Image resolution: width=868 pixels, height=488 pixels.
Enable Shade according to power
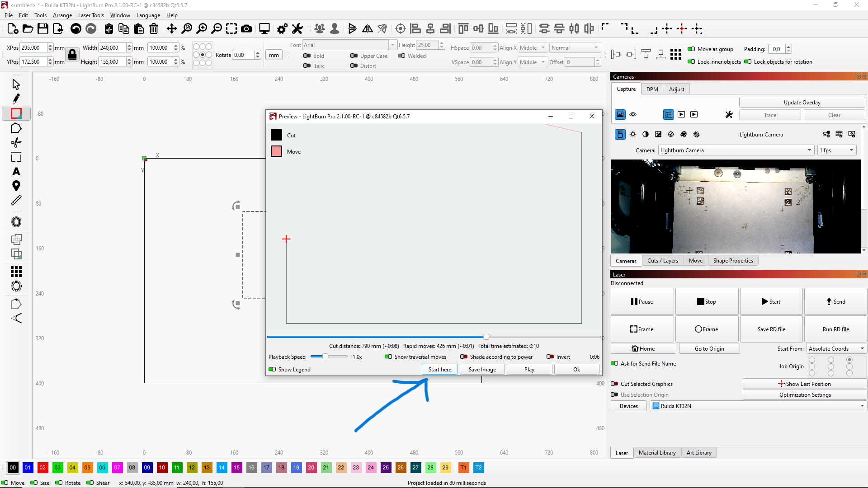(463, 357)
